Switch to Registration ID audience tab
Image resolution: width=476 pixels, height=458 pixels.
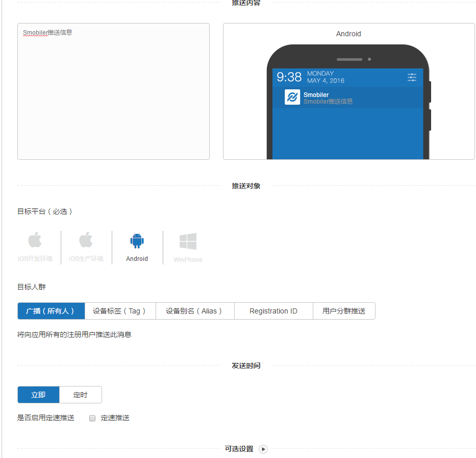(273, 311)
